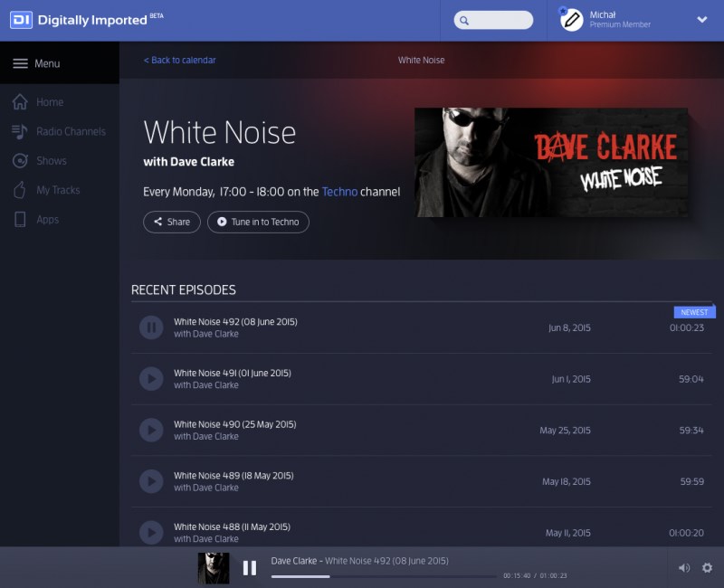Screen dimensions: 724x588
Task: Click the Michał profile avatar icon
Action: [571, 20]
